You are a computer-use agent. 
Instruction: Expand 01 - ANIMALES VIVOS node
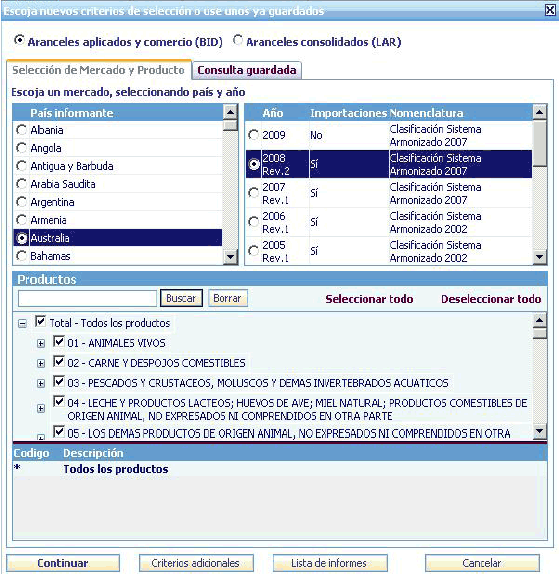[x=41, y=343]
